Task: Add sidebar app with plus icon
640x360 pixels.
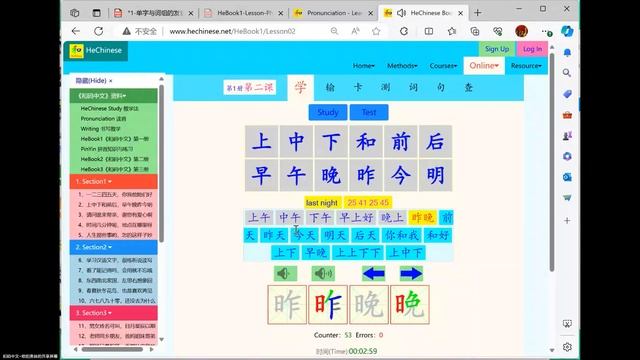Action: 567,220
